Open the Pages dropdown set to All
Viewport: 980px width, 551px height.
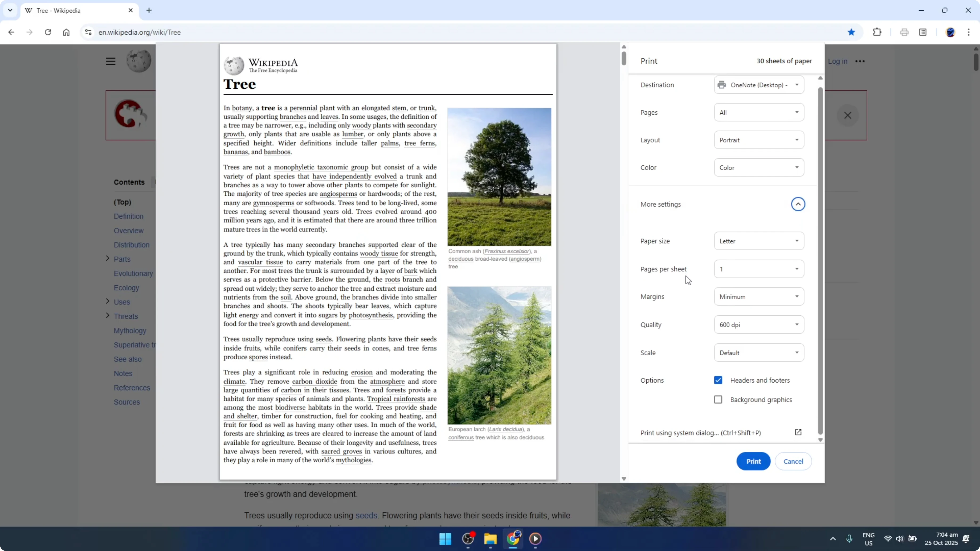759,113
